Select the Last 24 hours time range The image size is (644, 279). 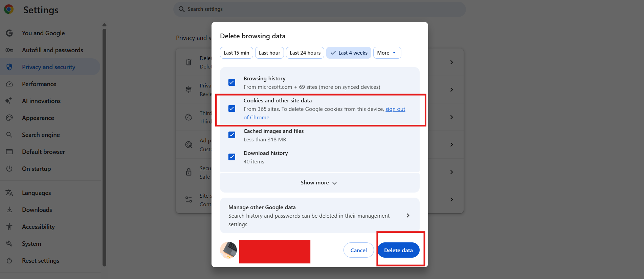coord(305,53)
